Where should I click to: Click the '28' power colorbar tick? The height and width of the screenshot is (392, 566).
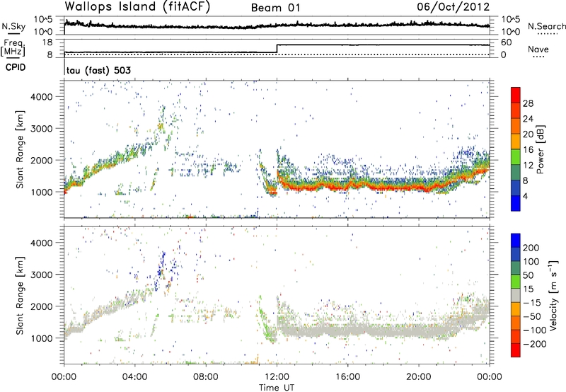click(x=528, y=103)
